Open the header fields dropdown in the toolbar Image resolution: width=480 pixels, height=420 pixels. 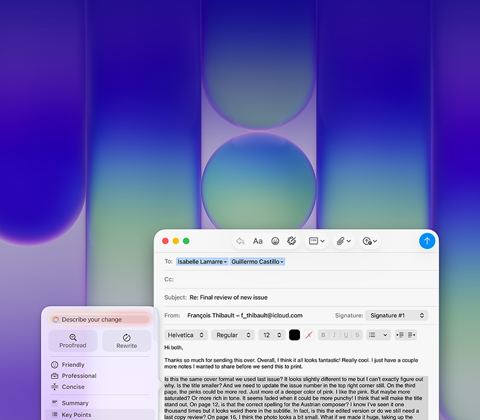317,241
